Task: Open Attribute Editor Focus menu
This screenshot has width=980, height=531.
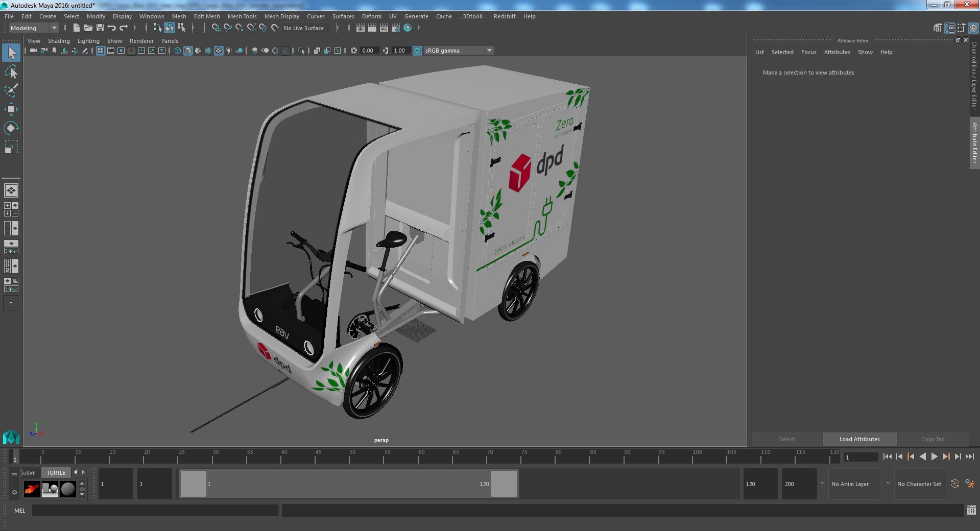Action: tap(808, 52)
